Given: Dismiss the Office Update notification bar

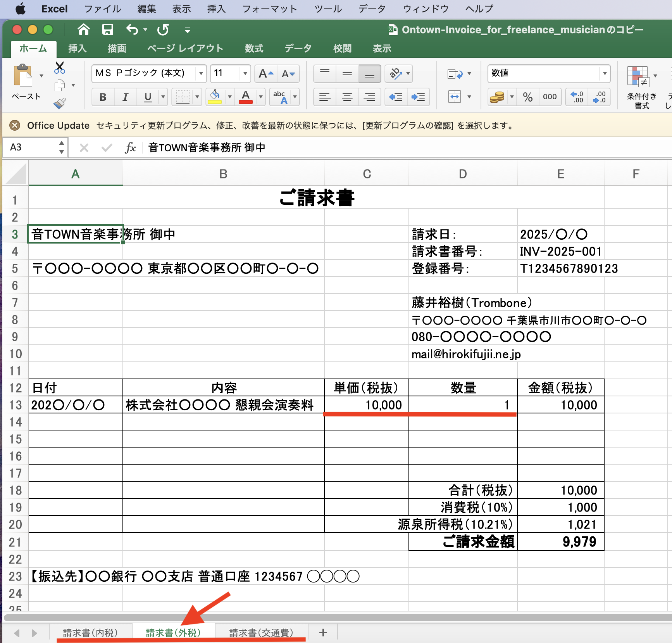Looking at the screenshot, I should pos(15,125).
